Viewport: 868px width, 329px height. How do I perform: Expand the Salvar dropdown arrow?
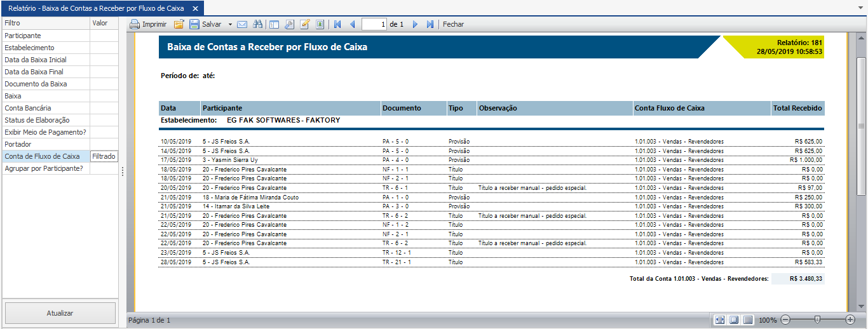(230, 25)
